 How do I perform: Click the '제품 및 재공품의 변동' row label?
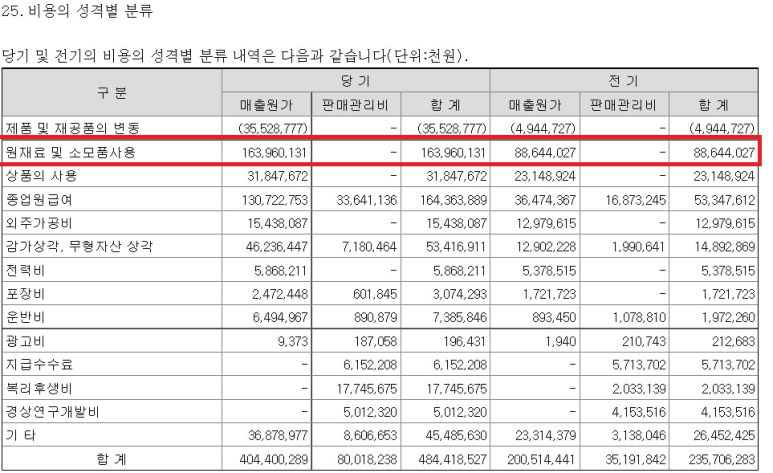point(73,128)
